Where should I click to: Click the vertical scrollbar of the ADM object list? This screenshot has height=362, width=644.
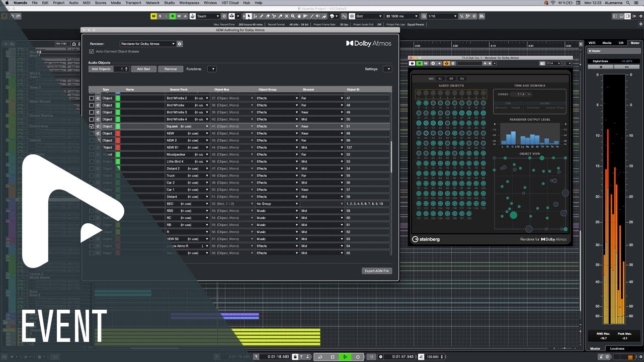(391, 157)
